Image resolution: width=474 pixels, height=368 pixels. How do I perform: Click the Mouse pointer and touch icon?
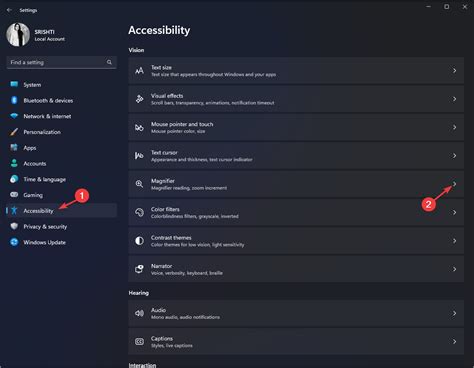[139, 127]
